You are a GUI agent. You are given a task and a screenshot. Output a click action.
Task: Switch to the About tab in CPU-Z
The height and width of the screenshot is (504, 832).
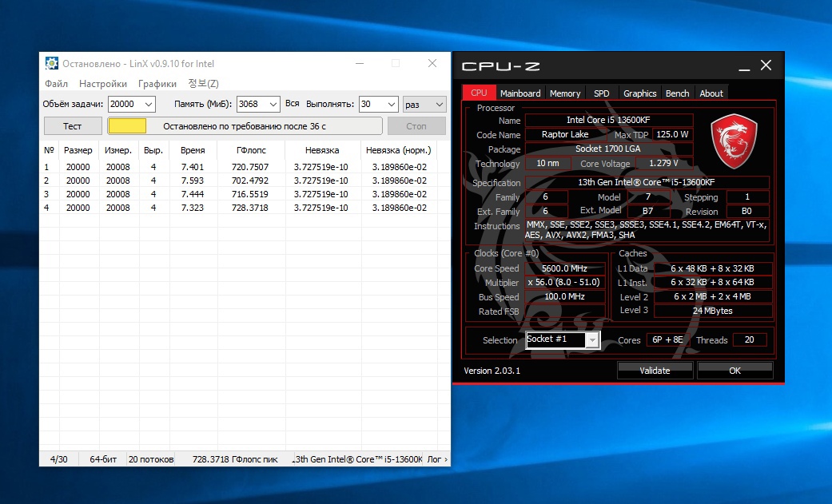click(711, 93)
